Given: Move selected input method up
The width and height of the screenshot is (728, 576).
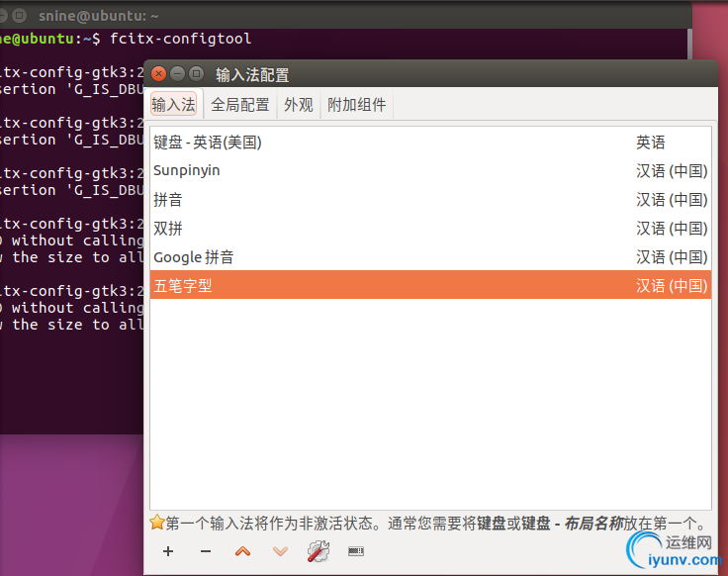Looking at the screenshot, I should [242, 551].
